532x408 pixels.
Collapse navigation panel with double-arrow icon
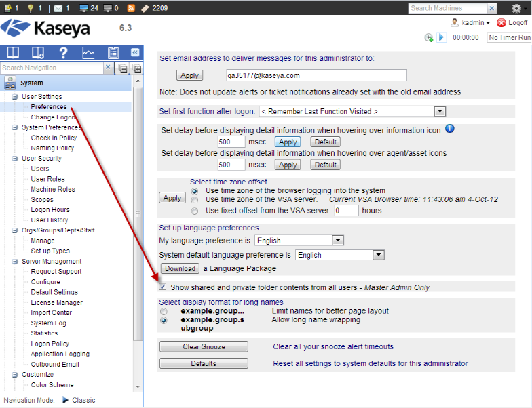135,52
